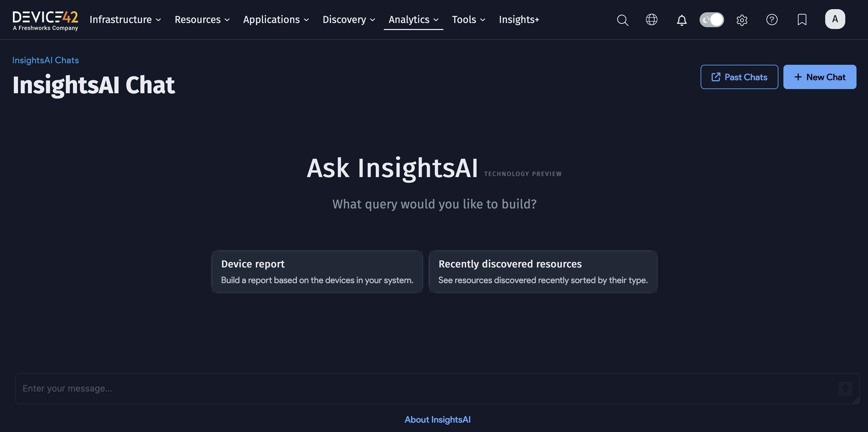Open the settings gear

(x=742, y=20)
